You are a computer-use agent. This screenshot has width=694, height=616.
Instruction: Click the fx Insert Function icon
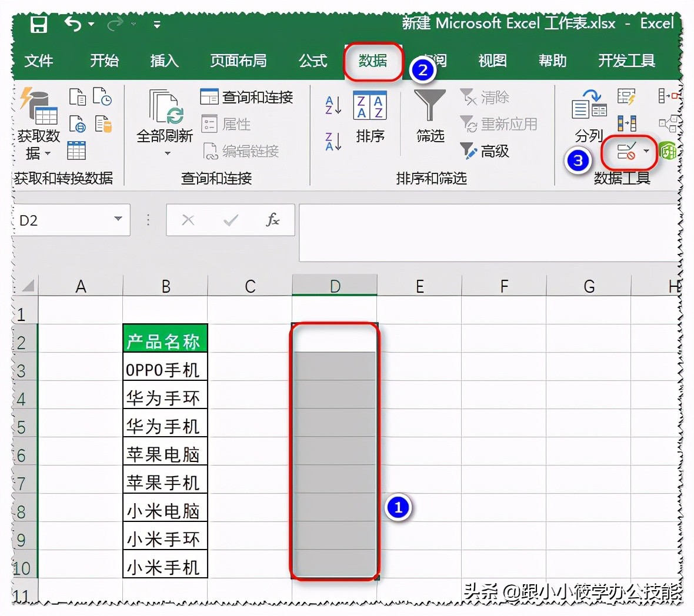[273, 219]
